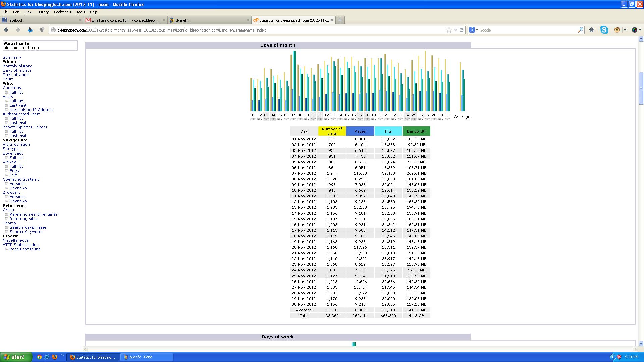This screenshot has width=644, height=362.
Task: Click the browser Back arrow button
Action: pos(6,30)
